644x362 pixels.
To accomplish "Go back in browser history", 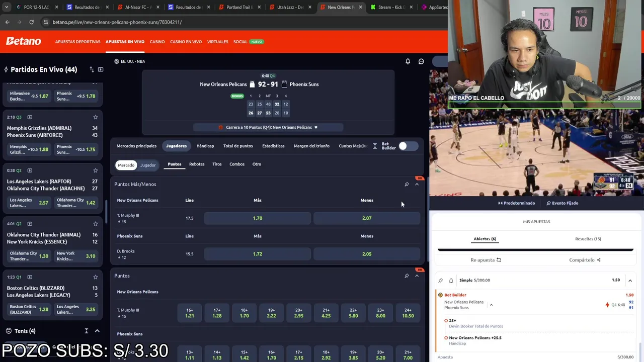I will pos(7,22).
